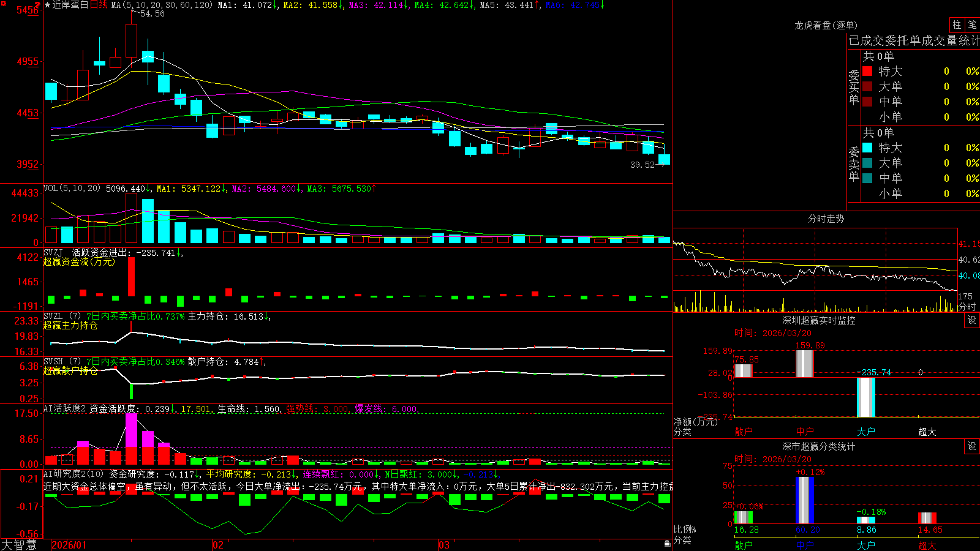Click the 时间: 2026/03/20 label in monitor panel
This screenshot has height=551, width=980.
point(773,333)
